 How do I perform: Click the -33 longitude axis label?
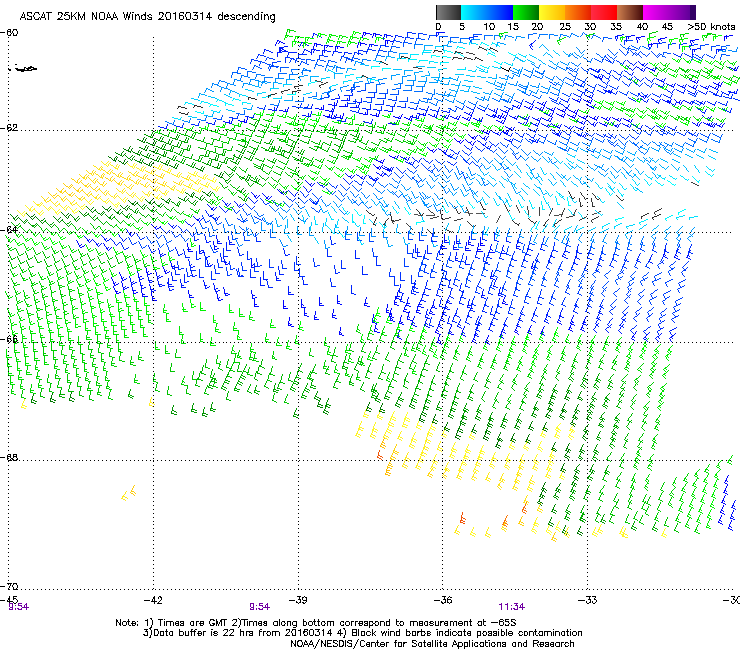click(588, 600)
